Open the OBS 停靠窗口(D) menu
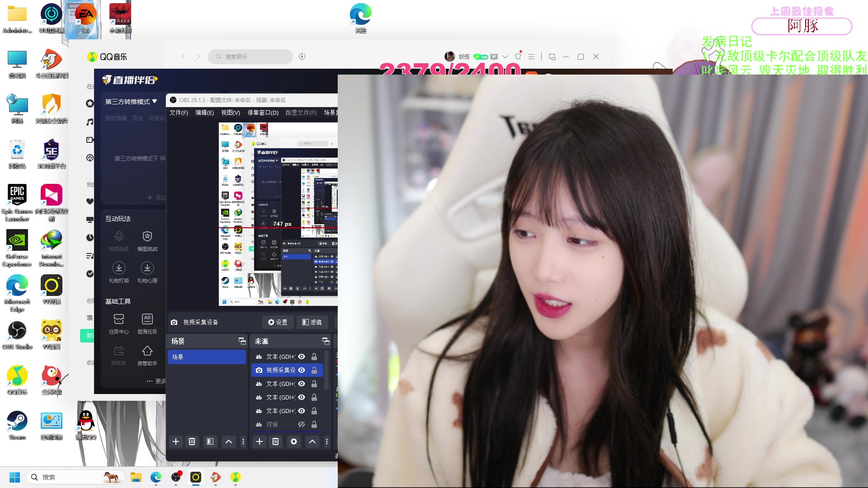 click(x=263, y=113)
